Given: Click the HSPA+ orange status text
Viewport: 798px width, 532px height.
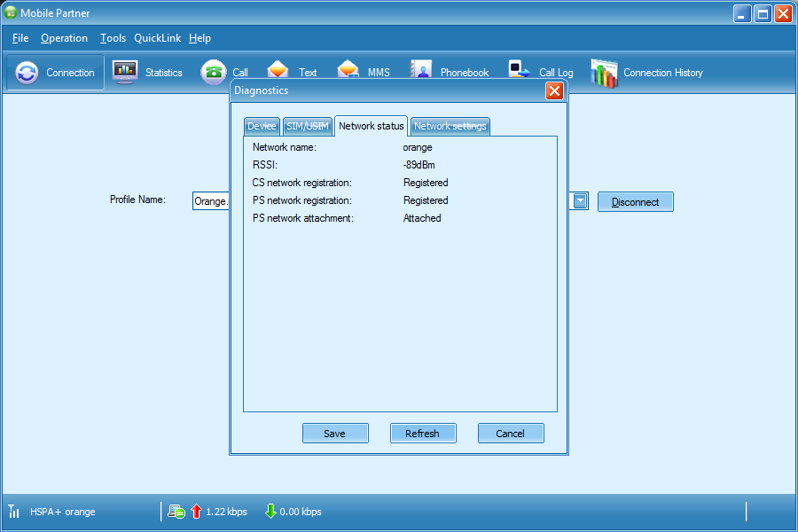Looking at the screenshot, I should point(63,512).
